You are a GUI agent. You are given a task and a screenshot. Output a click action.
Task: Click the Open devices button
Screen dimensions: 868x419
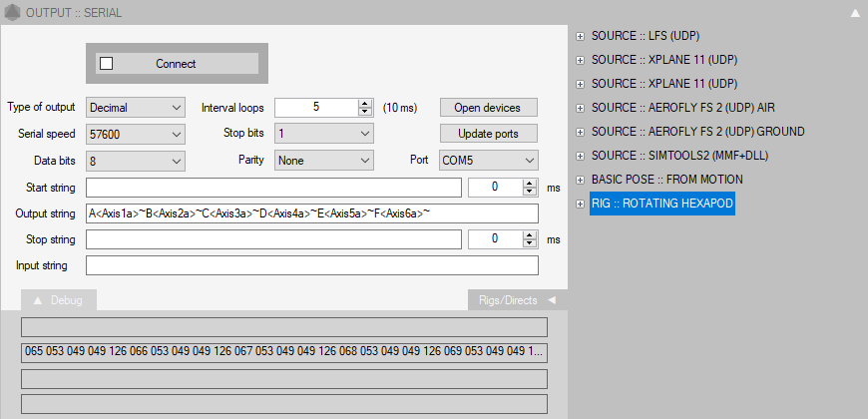tap(488, 107)
